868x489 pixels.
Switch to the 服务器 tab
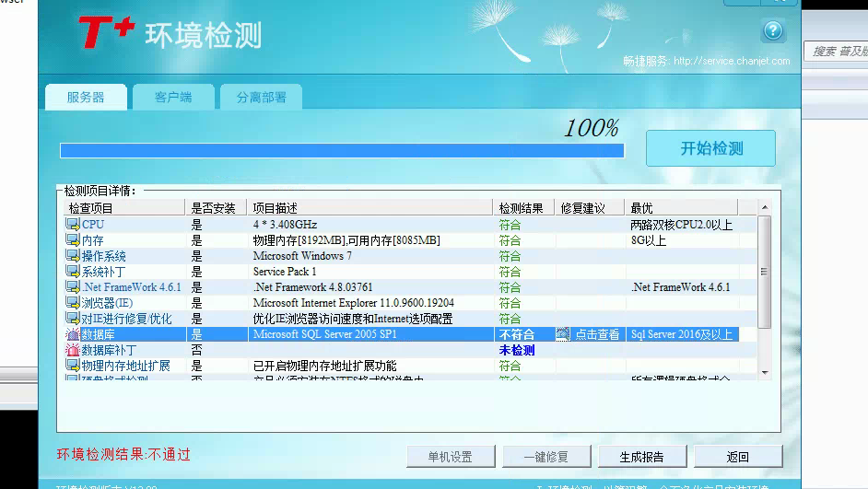pyautogui.click(x=86, y=98)
